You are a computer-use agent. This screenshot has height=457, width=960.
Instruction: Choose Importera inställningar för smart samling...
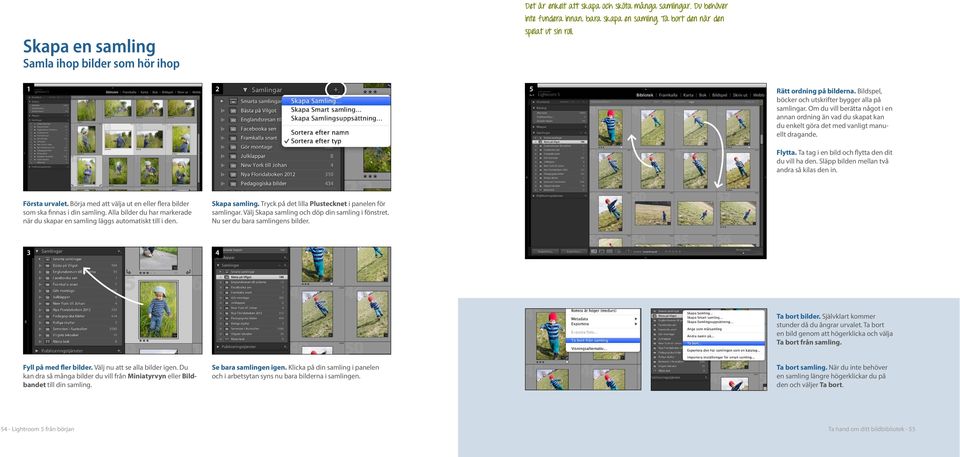[x=721, y=357]
